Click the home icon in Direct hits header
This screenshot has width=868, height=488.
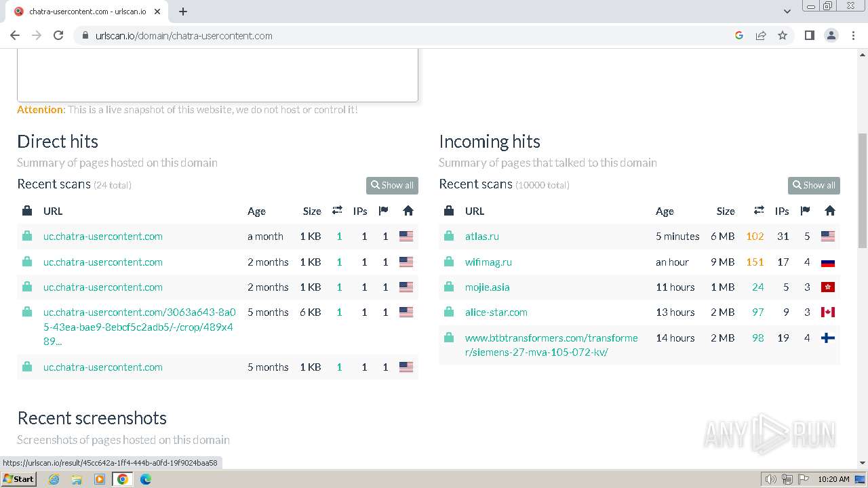pos(408,211)
